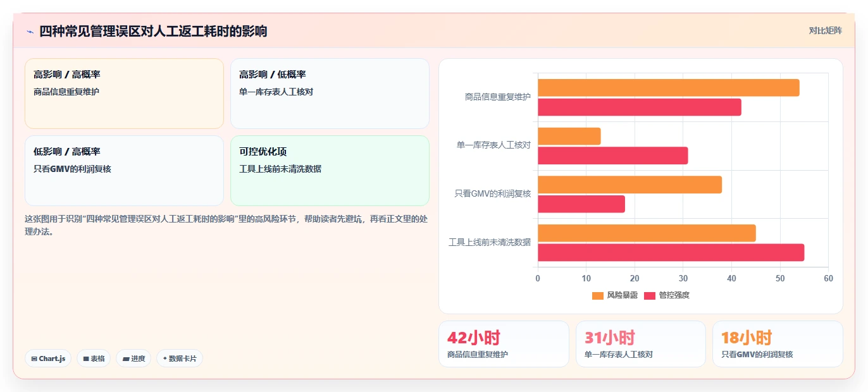Open the 可控优化项 card
The image size is (868, 392).
click(330, 171)
